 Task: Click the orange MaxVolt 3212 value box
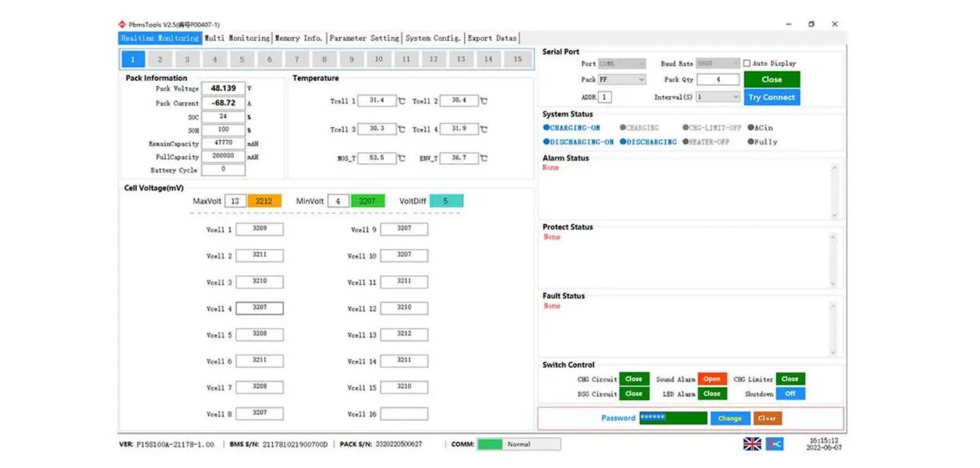[264, 201]
